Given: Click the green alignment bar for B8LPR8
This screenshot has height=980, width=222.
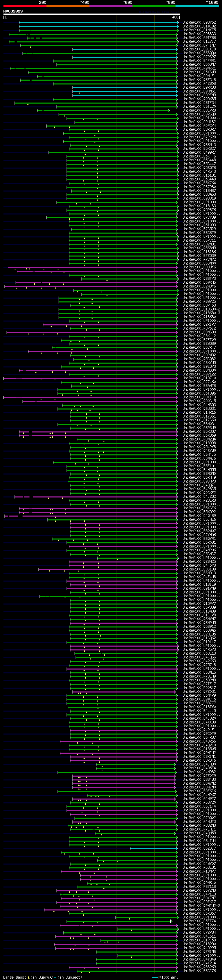Looking at the screenshot, I should click(x=103, y=110).
